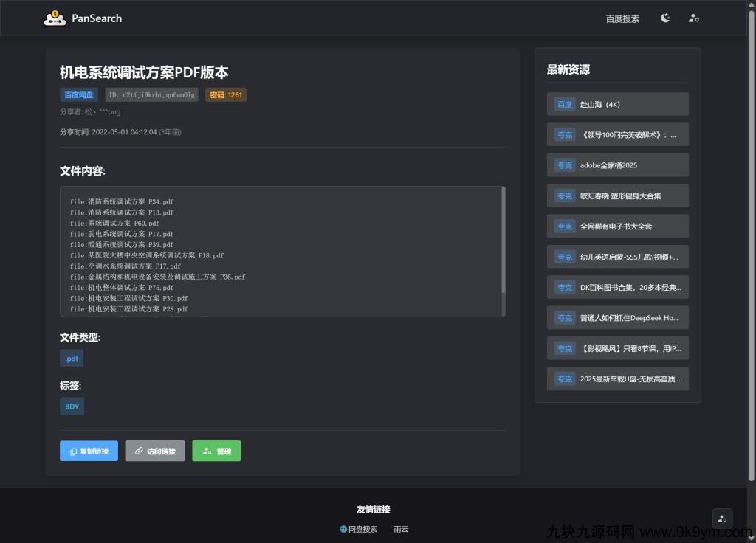The image size is (756, 543).
Task: Toggle dark mode via the moon icon
Action: [x=665, y=18]
